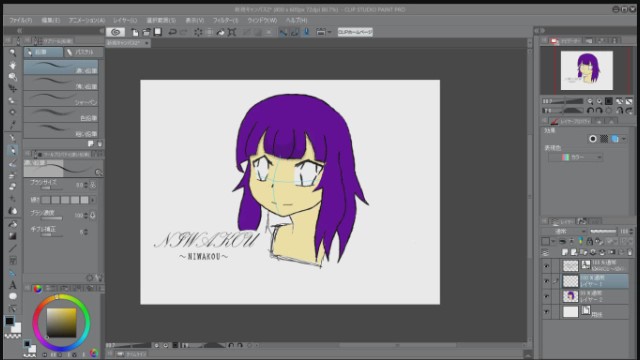The image size is (640, 360).
Task: Open the アニメーション(A) menu
Action: tap(87, 20)
